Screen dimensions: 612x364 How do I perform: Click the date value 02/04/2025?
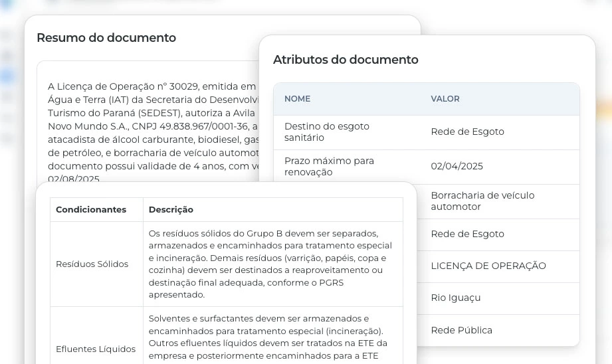pos(457,166)
